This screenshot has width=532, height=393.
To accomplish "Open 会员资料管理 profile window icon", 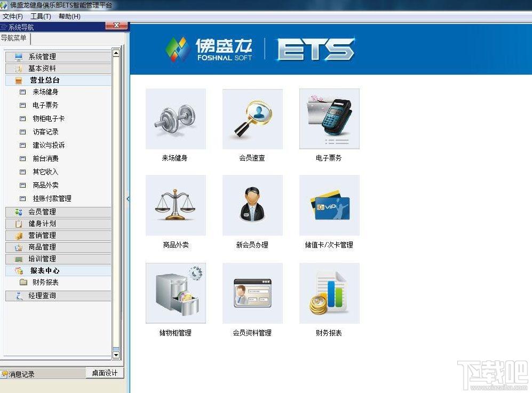I will point(252,293).
